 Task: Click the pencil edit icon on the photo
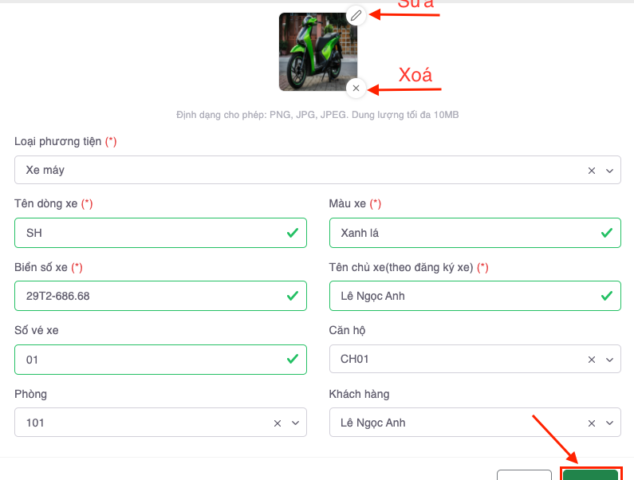point(356,15)
